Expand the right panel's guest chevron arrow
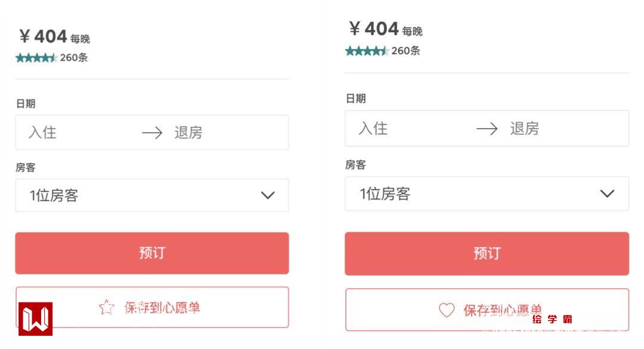 click(607, 194)
